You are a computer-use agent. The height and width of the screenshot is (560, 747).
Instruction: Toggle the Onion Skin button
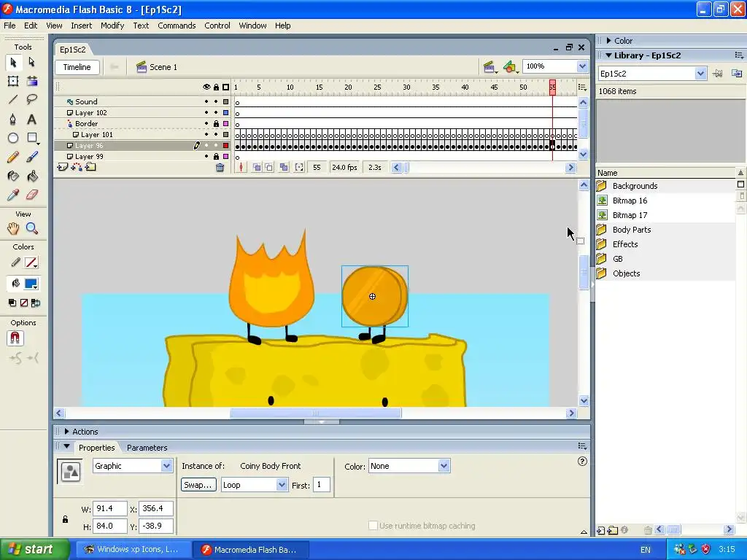coord(256,167)
